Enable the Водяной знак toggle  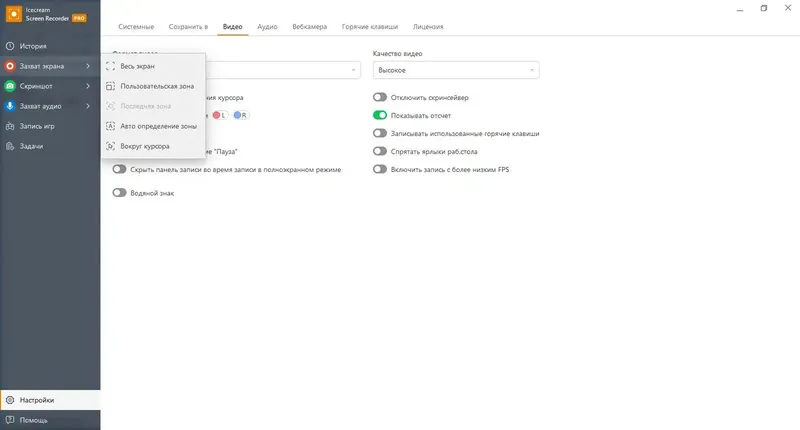[119, 192]
